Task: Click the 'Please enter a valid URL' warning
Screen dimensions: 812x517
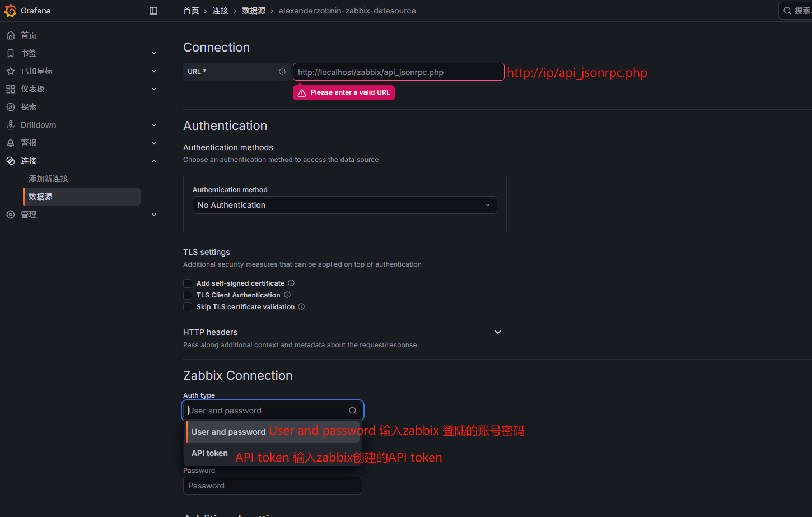Action: (344, 92)
